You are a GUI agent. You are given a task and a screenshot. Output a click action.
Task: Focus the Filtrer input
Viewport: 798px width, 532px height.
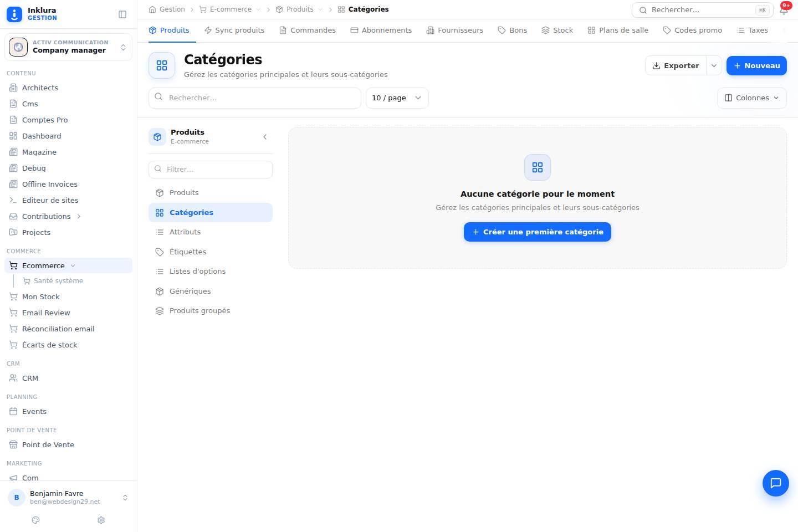pos(211,170)
